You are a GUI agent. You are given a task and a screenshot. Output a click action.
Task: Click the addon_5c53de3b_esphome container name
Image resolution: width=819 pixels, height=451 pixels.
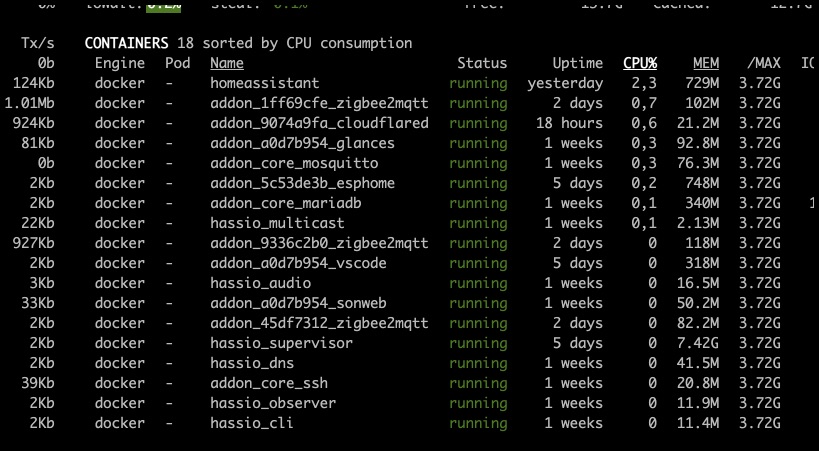(302, 183)
